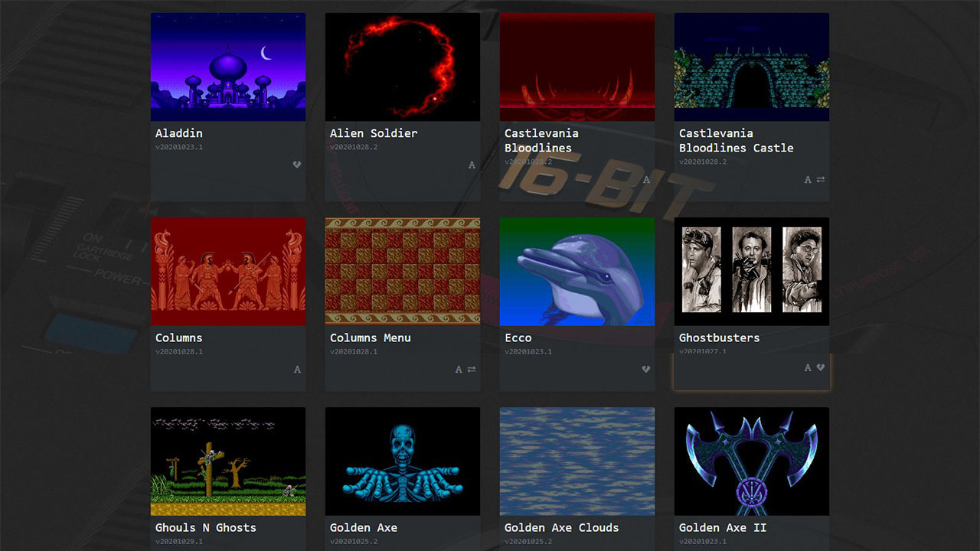The width and height of the screenshot is (980, 551).
Task: Open the Castlevania Bloodlines Castle thumbnail
Action: [x=752, y=67]
